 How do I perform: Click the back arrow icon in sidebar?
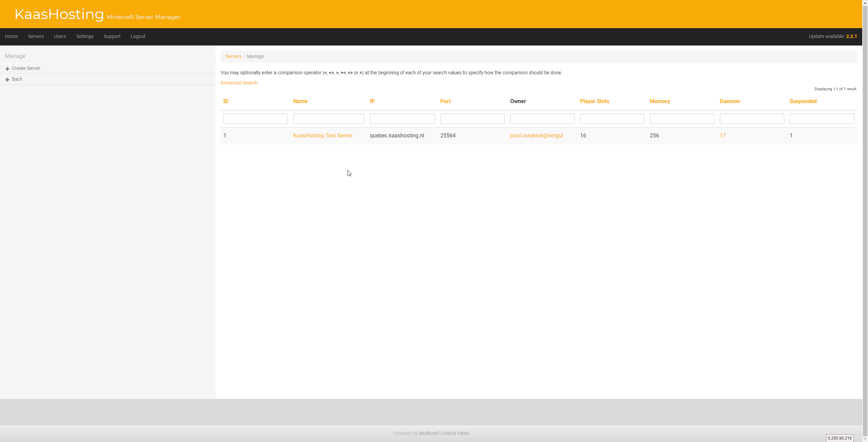tap(7, 79)
